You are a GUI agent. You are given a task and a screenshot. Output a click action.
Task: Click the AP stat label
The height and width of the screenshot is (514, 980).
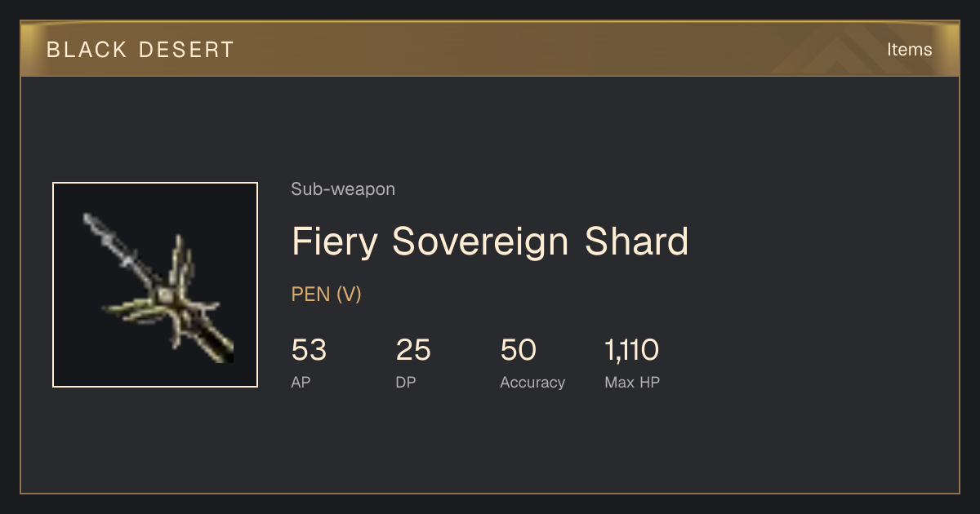(301, 382)
